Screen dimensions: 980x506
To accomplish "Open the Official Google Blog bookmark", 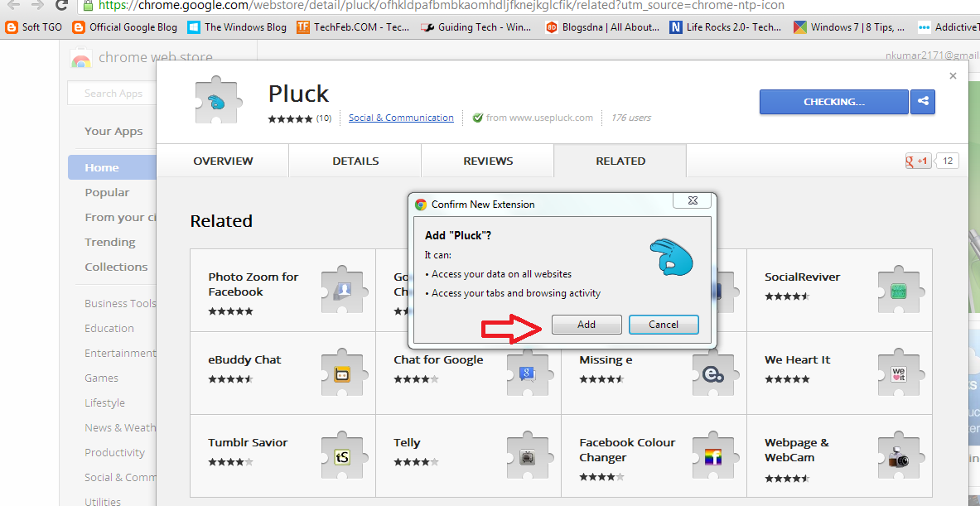I will click(125, 27).
